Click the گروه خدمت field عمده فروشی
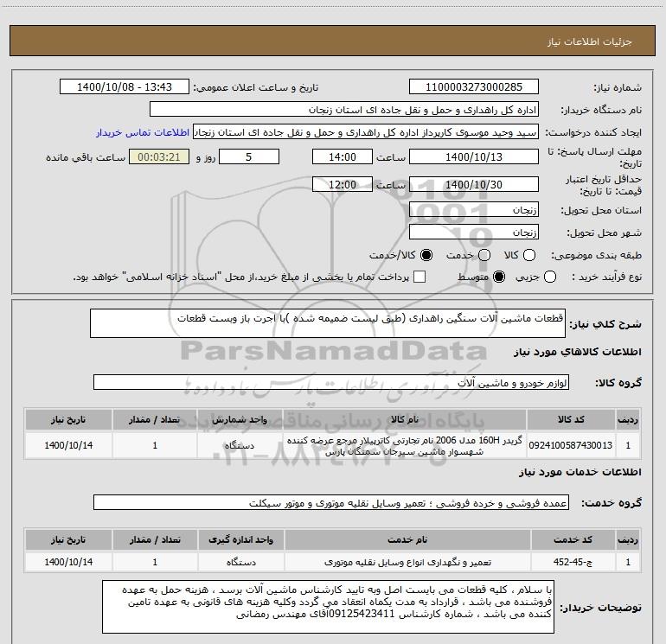Screen dimensions: 666x644 331,502
